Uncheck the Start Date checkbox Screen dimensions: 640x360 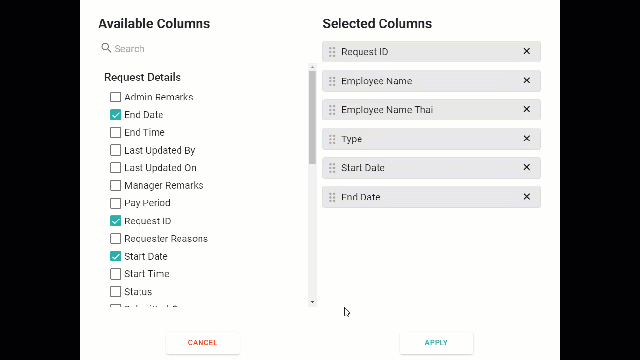[x=116, y=256]
